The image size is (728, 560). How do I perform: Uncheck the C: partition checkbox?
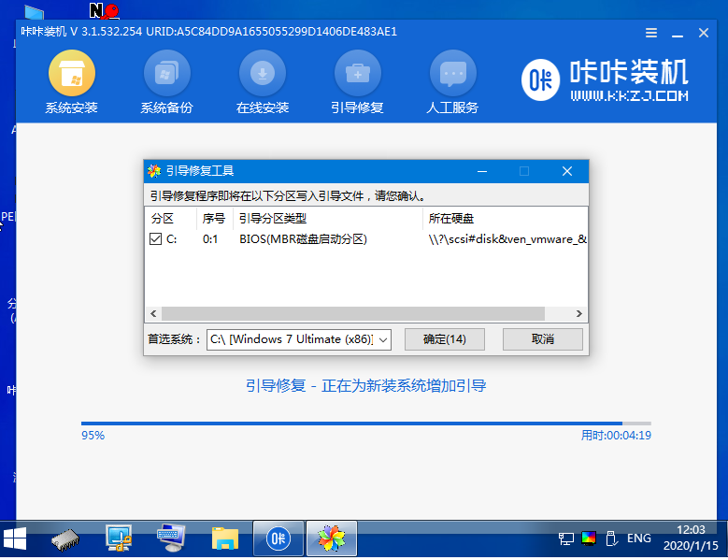155,239
